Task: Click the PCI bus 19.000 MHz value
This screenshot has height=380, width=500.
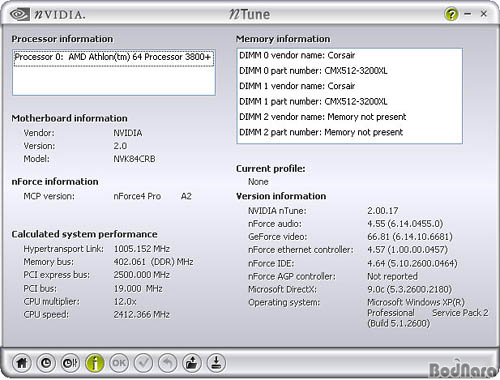Action: click(138, 288)
